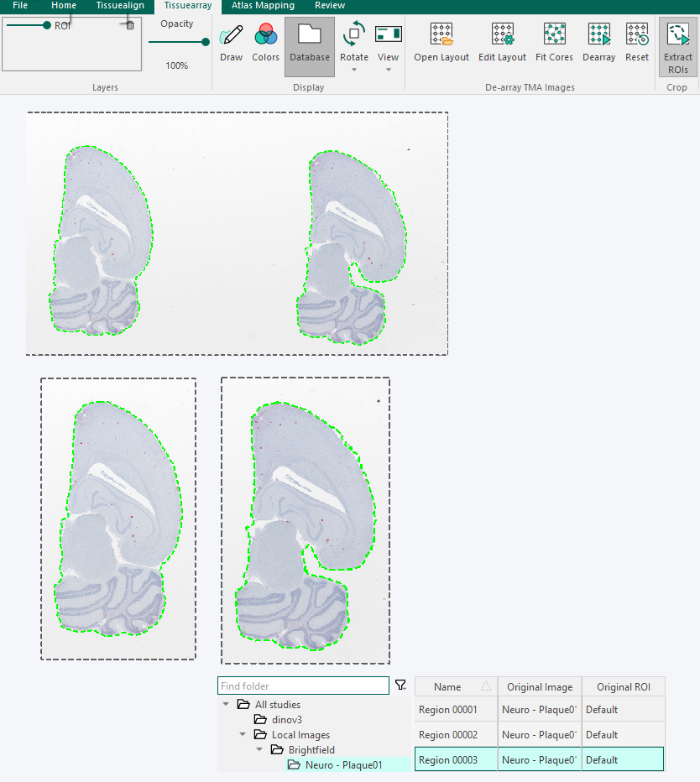
Task: Collapse the All studies tree node
Action: click(226, 704)
